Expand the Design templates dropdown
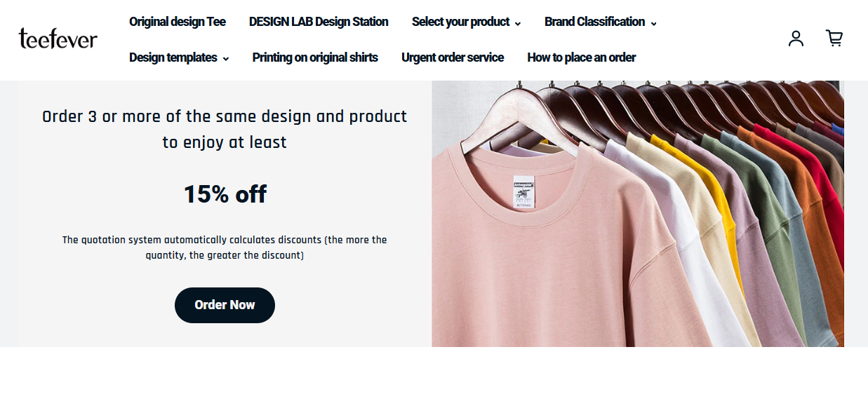The image size is (868, 394). (179, 57)
